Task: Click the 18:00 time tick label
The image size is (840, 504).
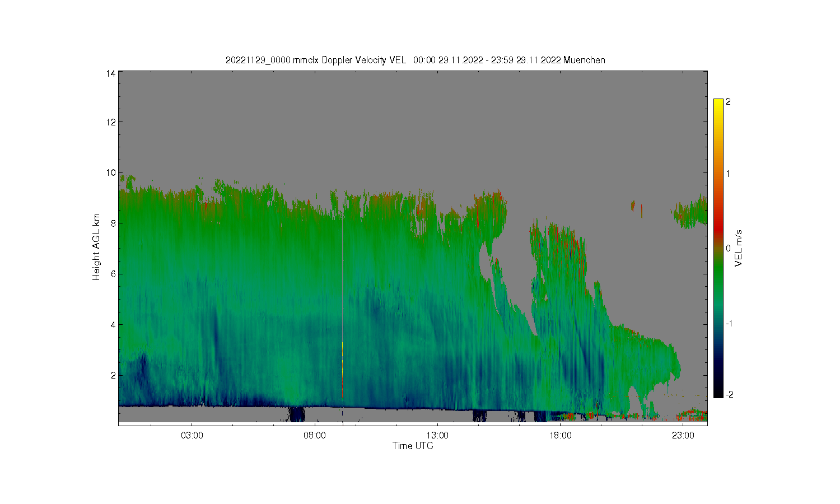Action: click(x=560, y=435)
